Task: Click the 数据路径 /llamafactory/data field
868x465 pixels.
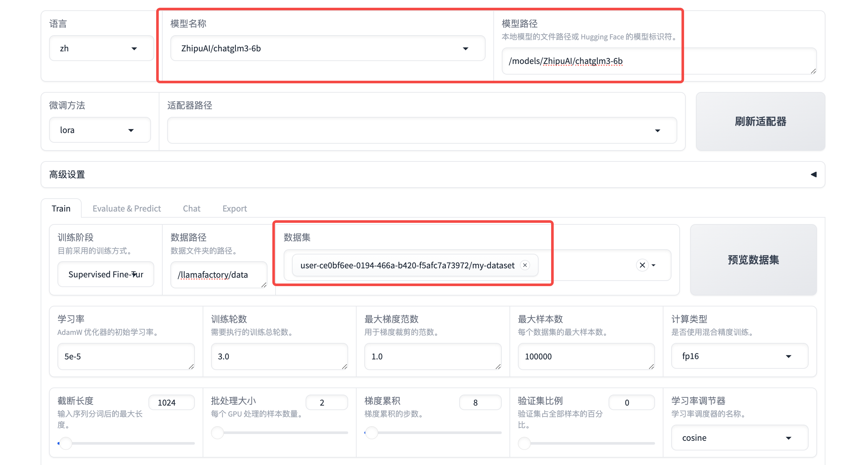Action: [219, 274]
